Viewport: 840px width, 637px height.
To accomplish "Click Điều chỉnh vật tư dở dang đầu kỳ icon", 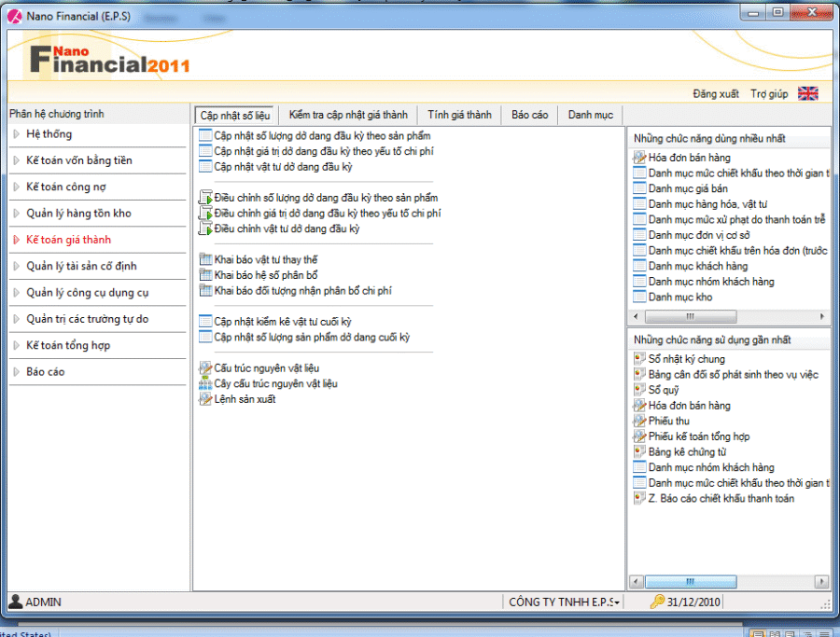I will (206, 228).
